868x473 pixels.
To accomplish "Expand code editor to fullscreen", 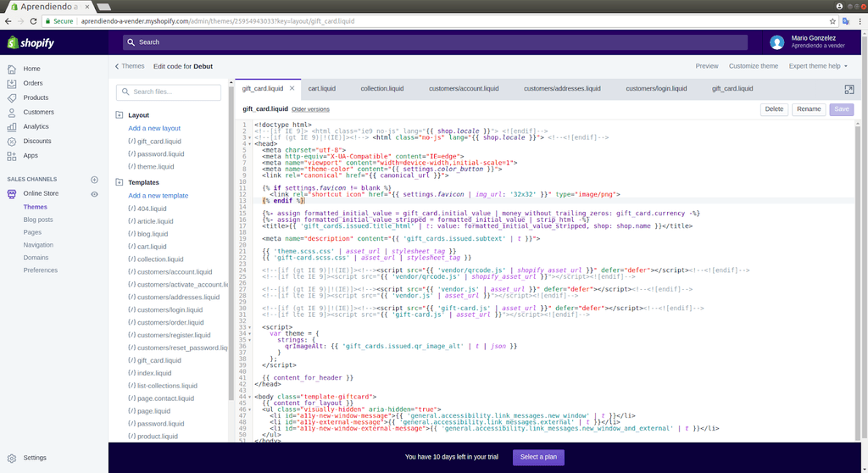I will tap(849, 89).
